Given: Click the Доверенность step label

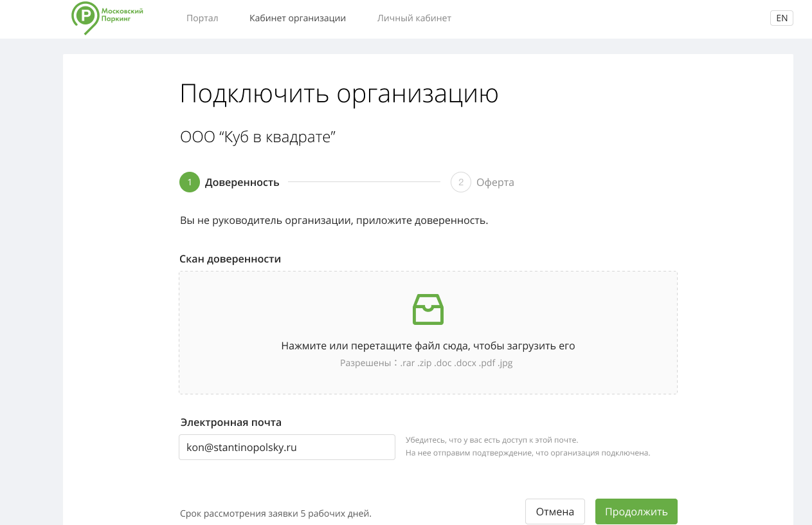Looking at the screenshot, I should coord(242,182).
